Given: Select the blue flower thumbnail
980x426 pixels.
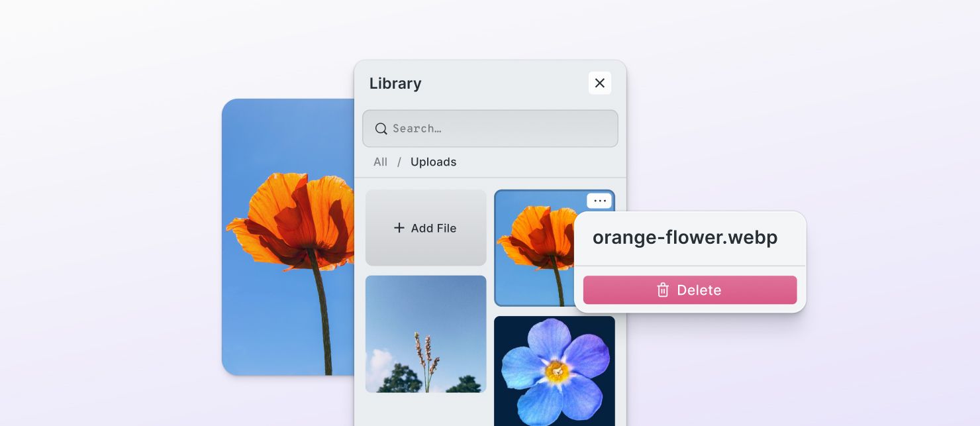Looking at the screenshot, I should (554, 371).
